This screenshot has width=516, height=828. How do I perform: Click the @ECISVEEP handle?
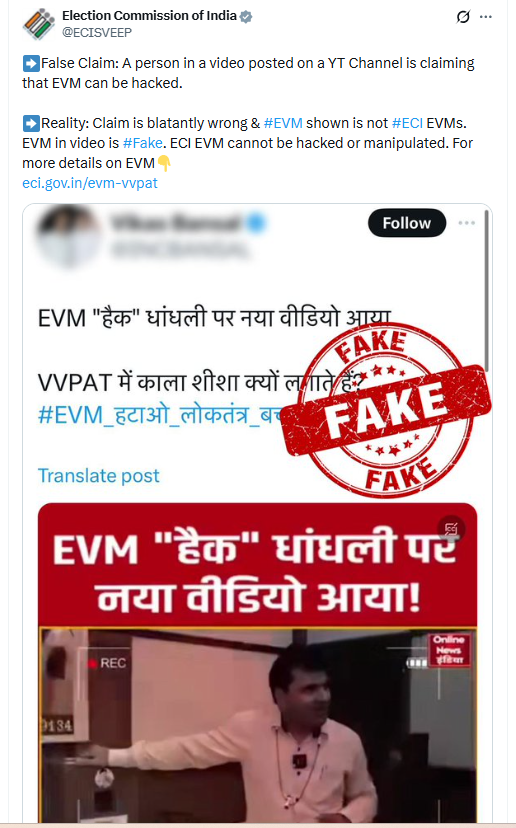97,32
